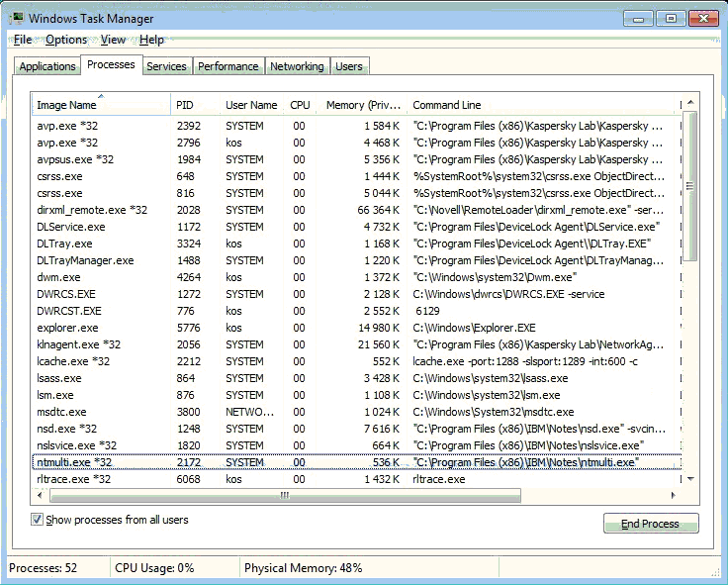This screenshot has height=585, width=728.
Task: Open the Help menu
Action: point(152,40)
